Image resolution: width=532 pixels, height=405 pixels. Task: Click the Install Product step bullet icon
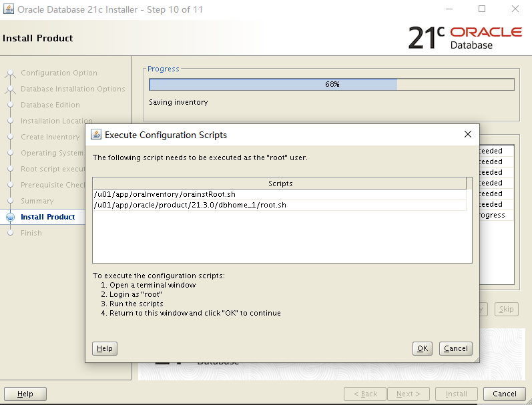click(11, 217)
